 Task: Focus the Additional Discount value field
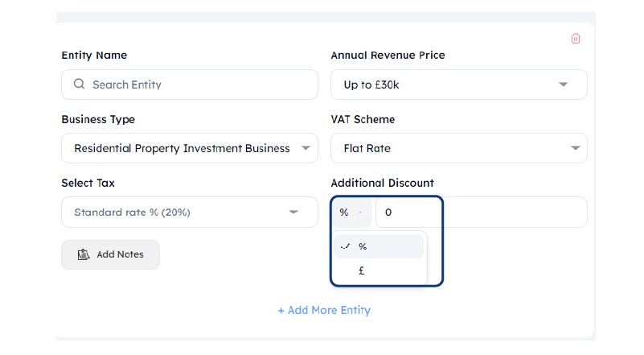coord(481,213)
